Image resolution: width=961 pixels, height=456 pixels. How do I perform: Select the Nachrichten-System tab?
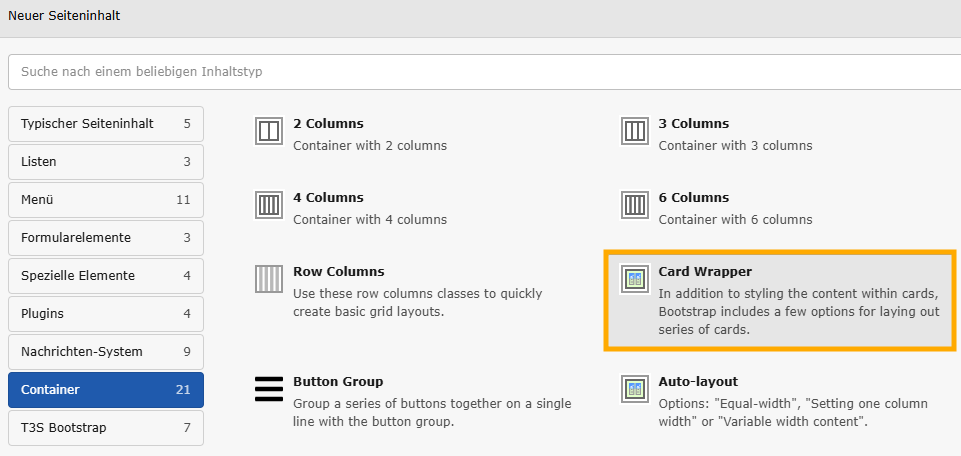click(x=105, y=352)
